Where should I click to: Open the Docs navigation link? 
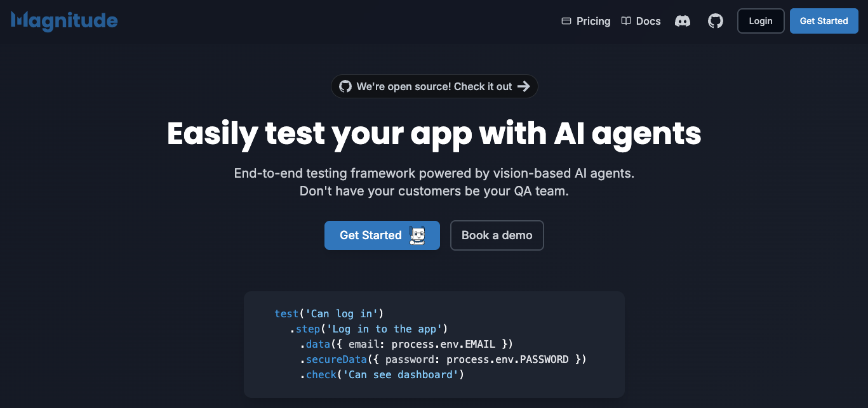[648, 21]
